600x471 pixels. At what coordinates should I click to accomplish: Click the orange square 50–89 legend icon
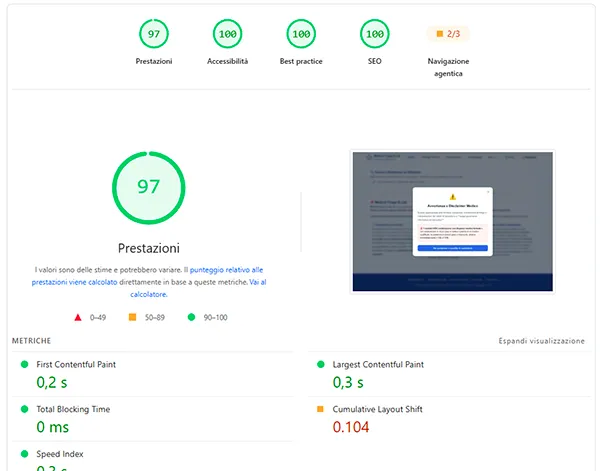(132, 317)
